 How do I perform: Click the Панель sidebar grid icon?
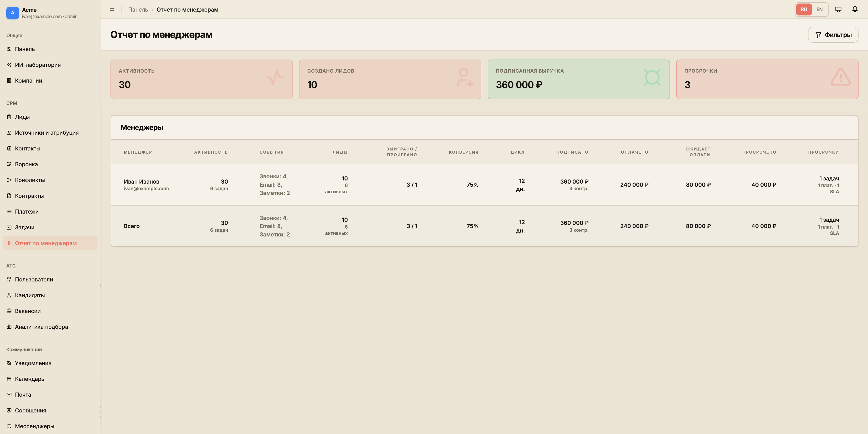(9, 49)
